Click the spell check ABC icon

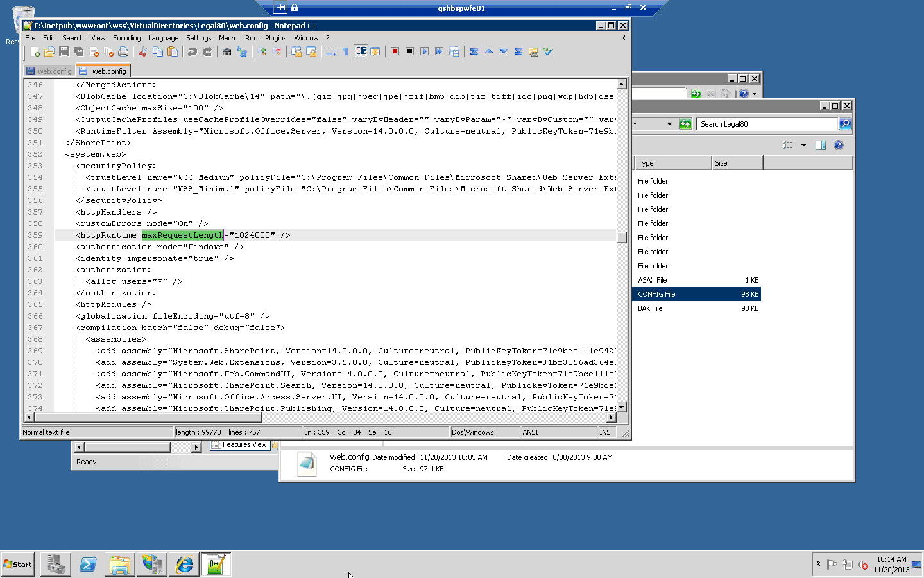coord(547,51)
